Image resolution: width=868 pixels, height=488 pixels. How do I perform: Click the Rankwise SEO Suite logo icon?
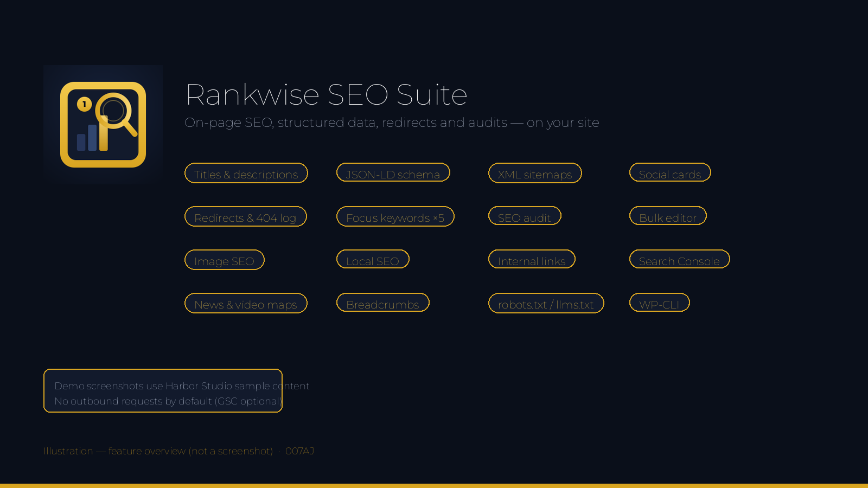[103, 125]
